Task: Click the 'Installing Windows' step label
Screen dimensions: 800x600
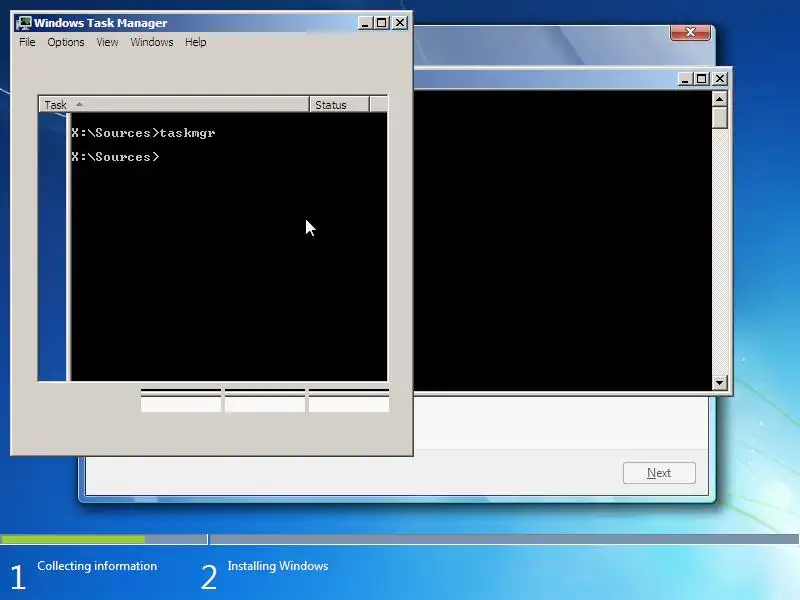Action: click(278, 566)
